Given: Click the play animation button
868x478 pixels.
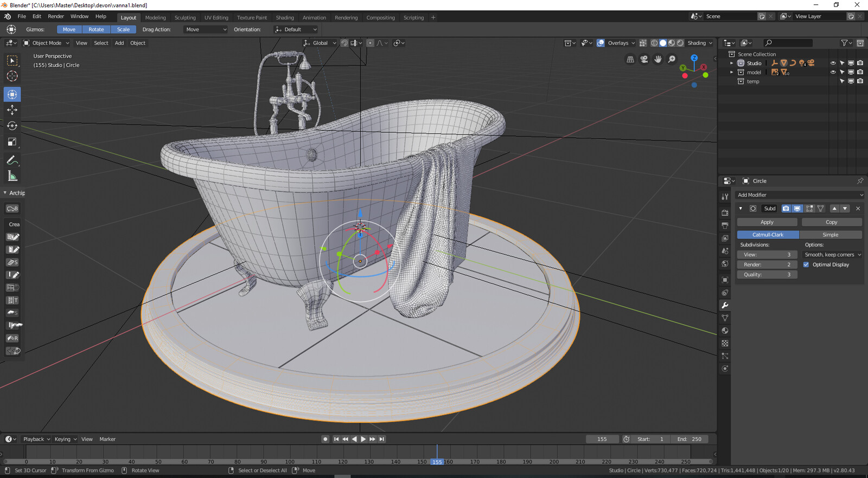Looking at the screenshot, I should (x=363, y=440).
